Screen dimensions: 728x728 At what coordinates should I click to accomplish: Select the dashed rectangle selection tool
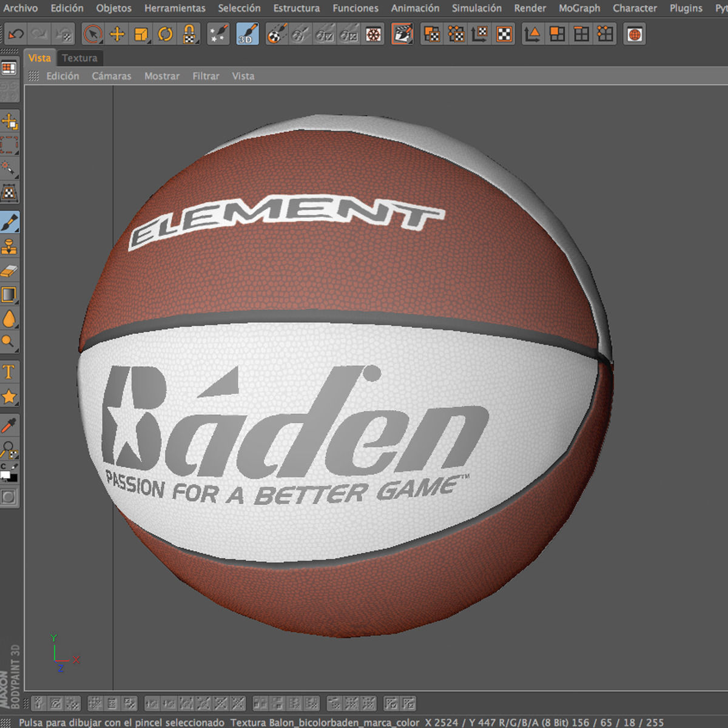(x=10, y=146)
